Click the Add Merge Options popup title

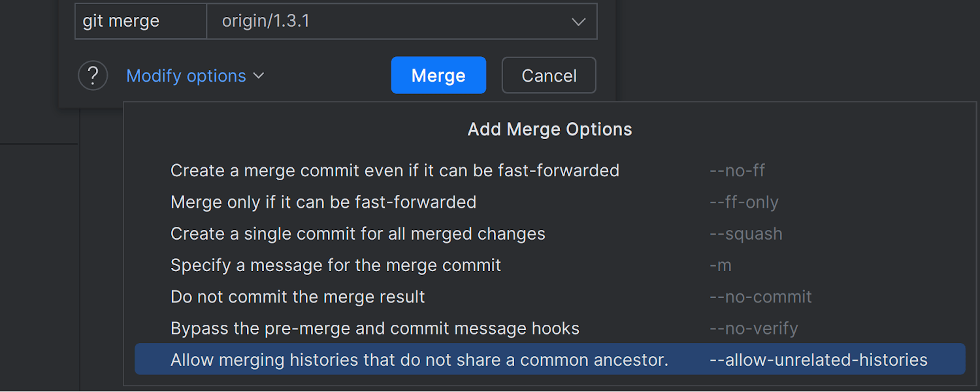point(550,129)
